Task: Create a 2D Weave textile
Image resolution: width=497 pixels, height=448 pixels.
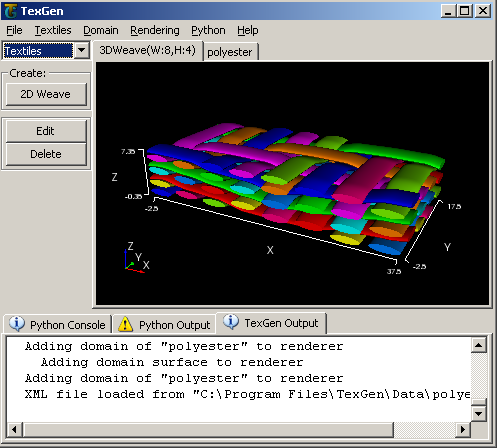Action: [x=46, y=94]
